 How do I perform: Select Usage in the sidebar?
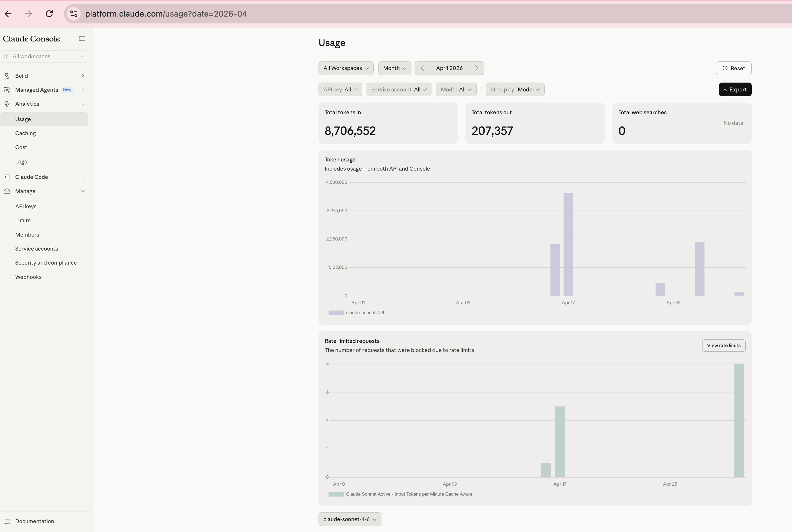tap(44, 119)
